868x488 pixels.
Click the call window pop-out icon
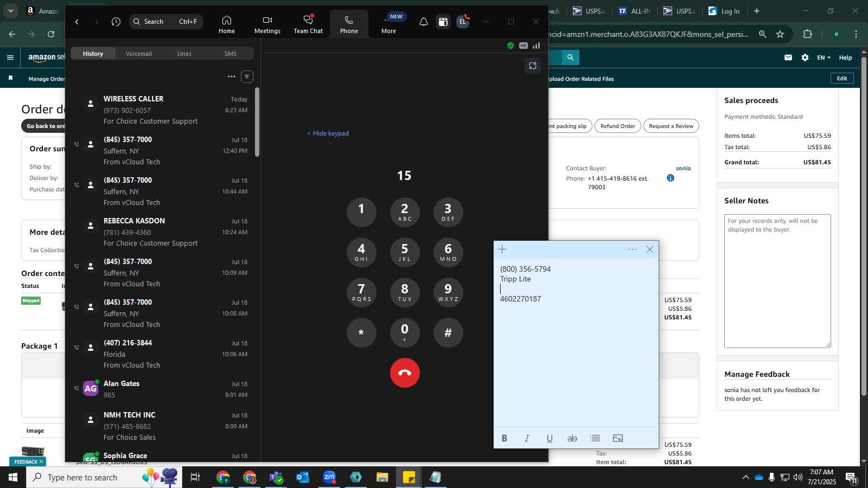click(533, 66)
